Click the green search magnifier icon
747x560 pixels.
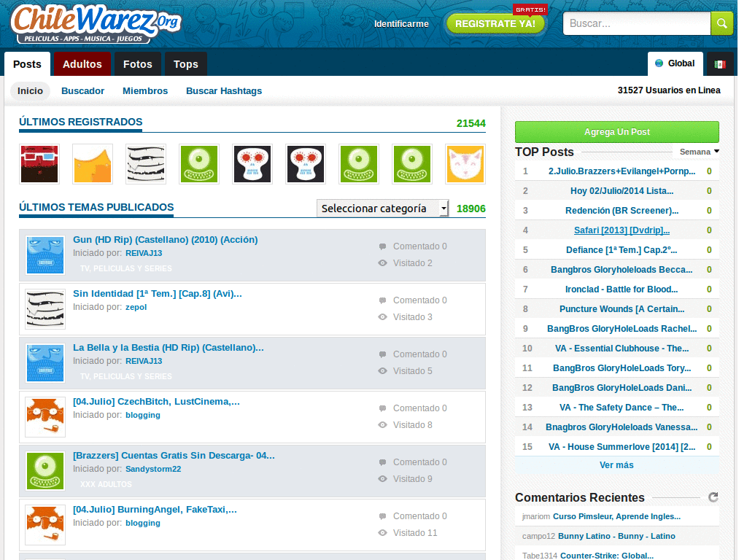click(x=721, y=23)
